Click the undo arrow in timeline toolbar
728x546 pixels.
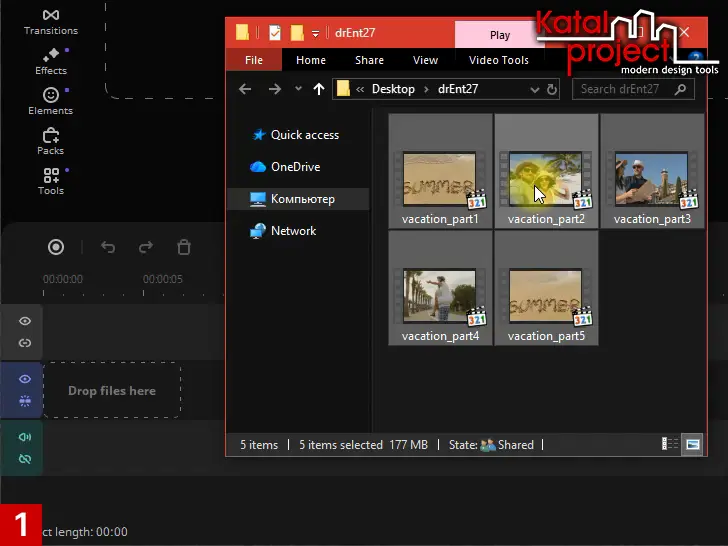[x=108, y=247]
